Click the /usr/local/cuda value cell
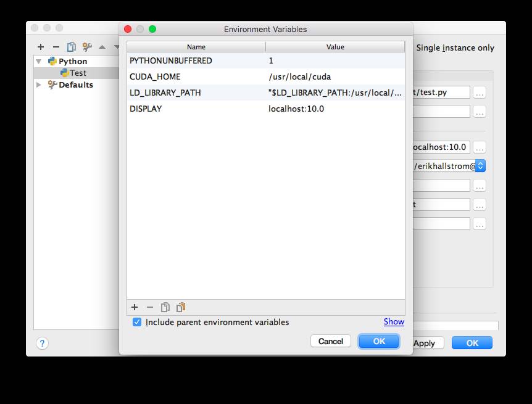This screenshot has height=404, width=532. 335,76
